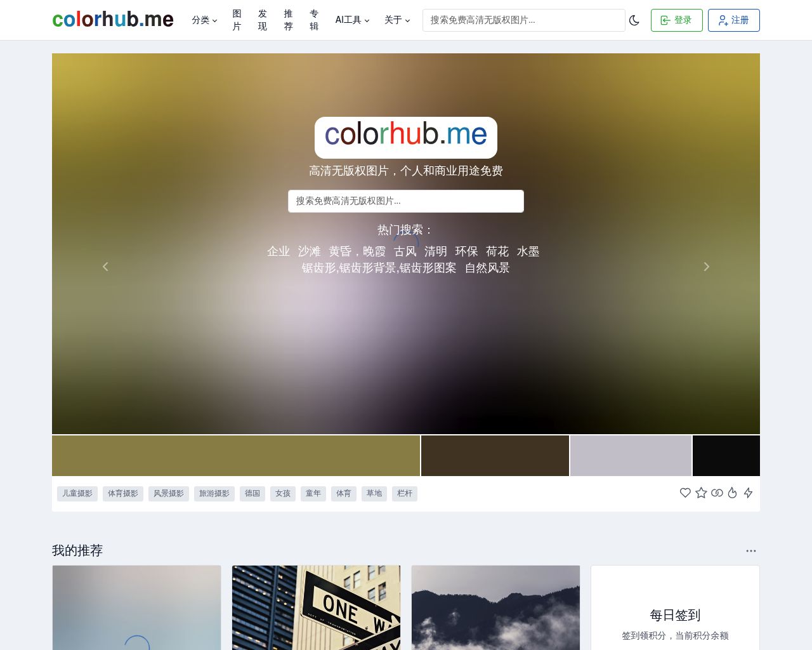The height and width of the screenshot is (650, 812).
Task: Select the olive color swatch
Action: pos(236,456)
